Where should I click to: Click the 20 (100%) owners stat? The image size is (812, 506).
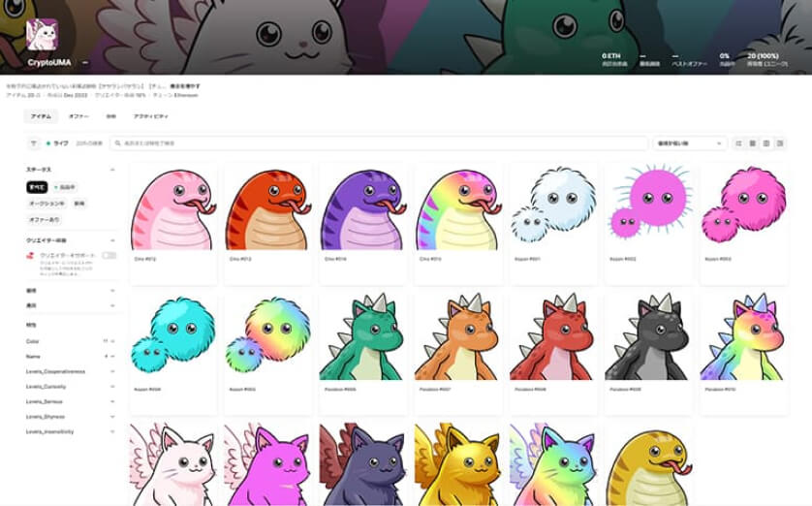[x=767, y=59]
